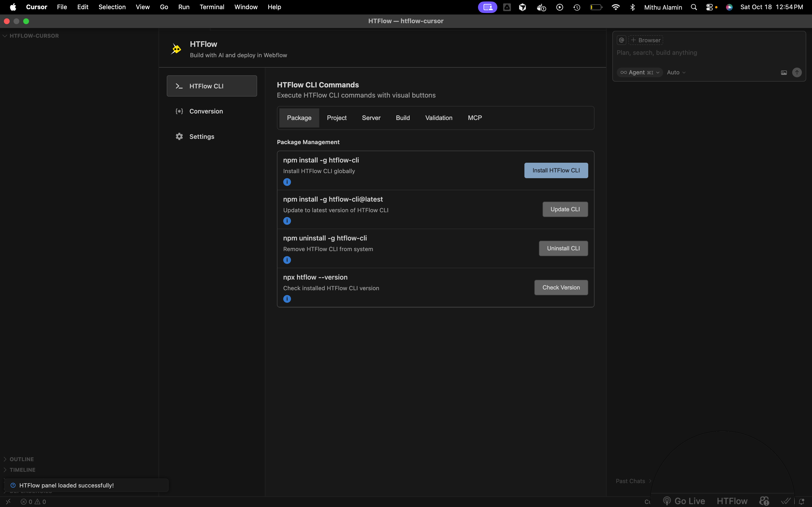Image resolution: width=812 pixels, height=507 pixels.
Task: Select HTFlow CLI in the sidebar
Action: [212, 86]
